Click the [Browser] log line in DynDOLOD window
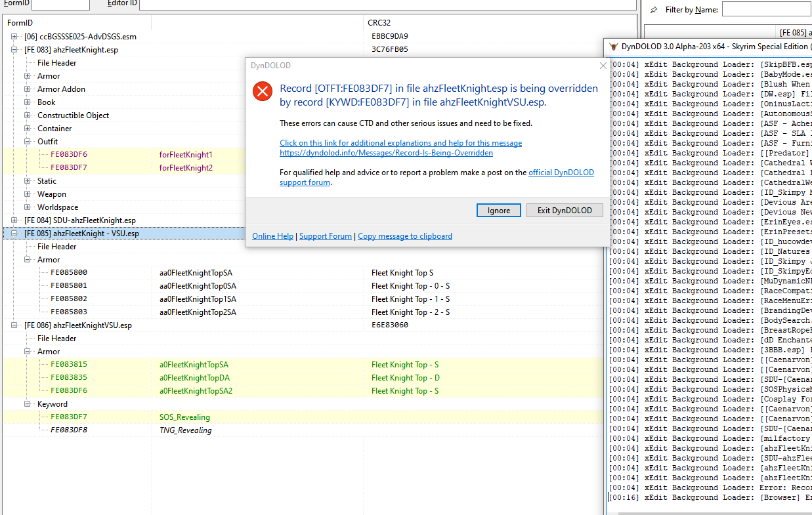Image resolution: width=812 pixels, height=515 pixels. (x=712, y=497)
